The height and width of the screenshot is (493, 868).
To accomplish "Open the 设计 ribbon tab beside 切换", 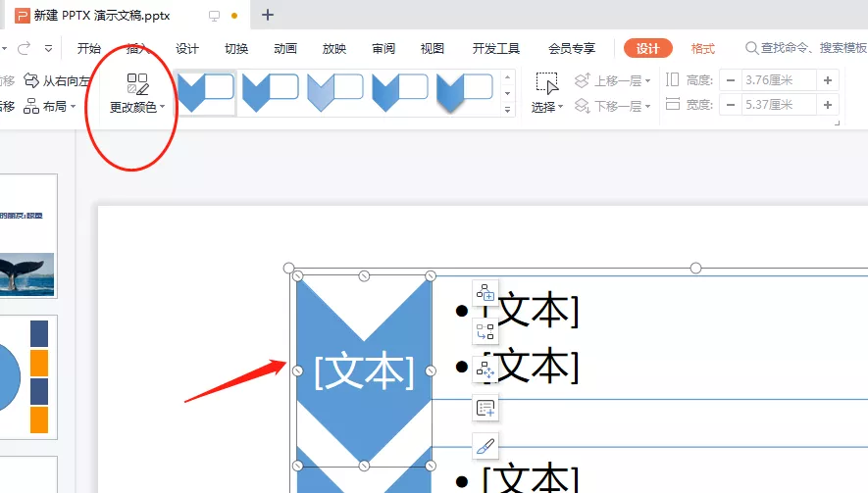I will coord(187,49).
